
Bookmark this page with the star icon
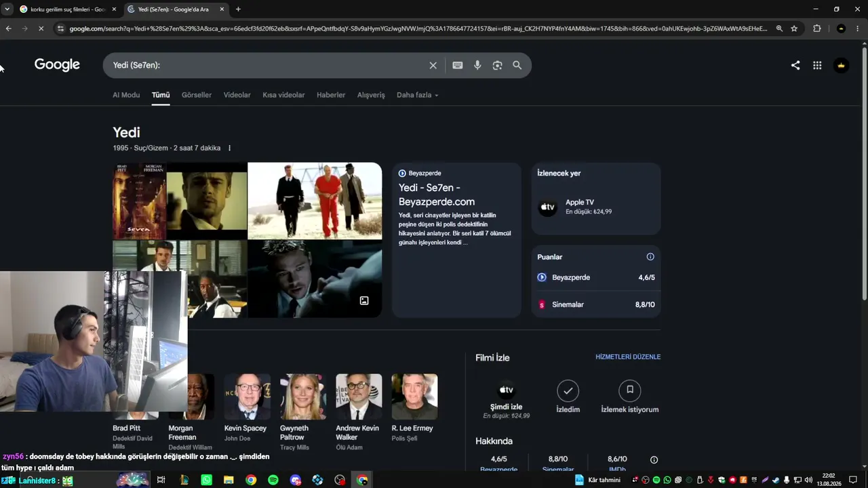click(x=794, y=28)
